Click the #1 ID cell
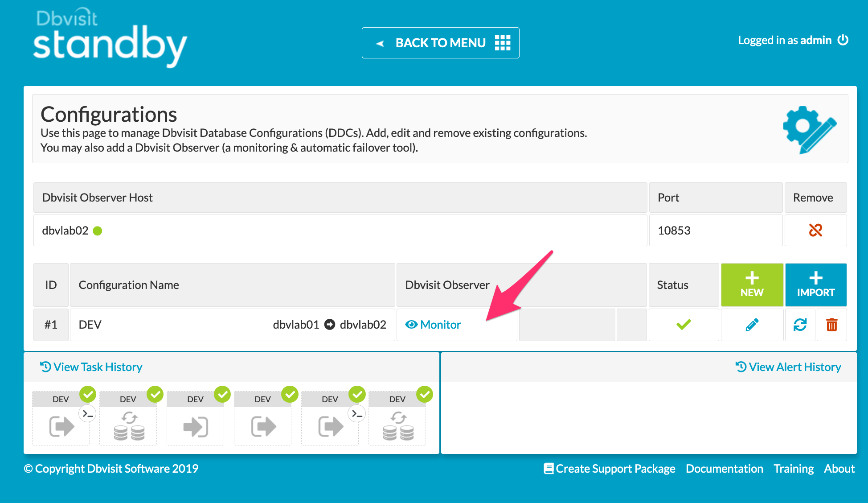 (51, 325)
